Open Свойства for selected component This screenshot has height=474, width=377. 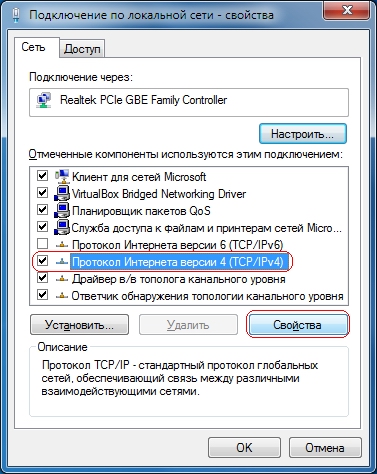(x=298, y=325)
